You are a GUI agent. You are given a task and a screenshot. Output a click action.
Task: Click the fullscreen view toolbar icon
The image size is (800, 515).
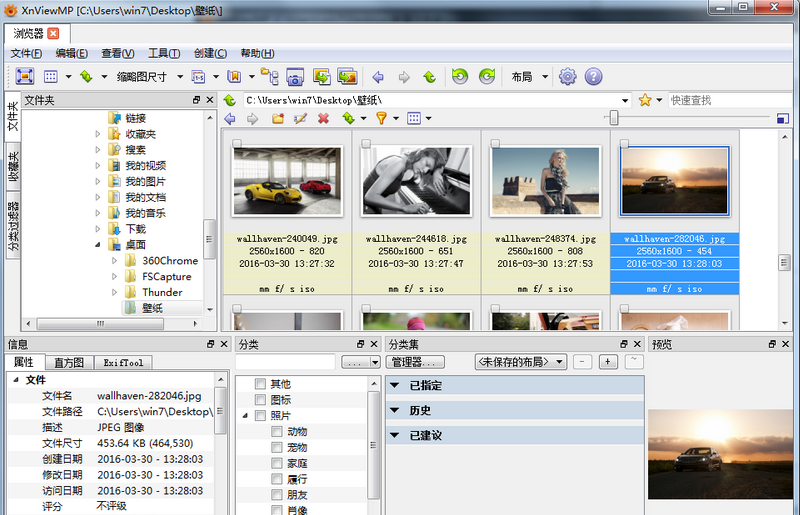click(24, 76)
